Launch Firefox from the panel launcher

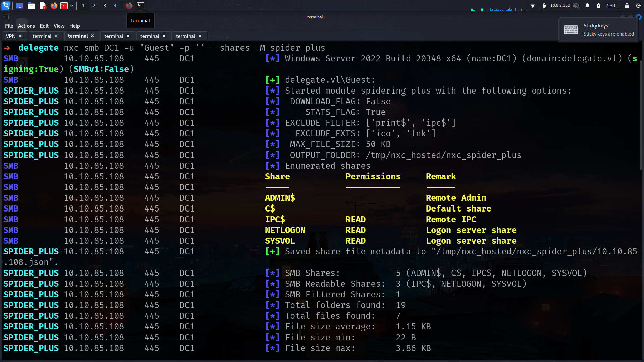[x=54, y=6]
